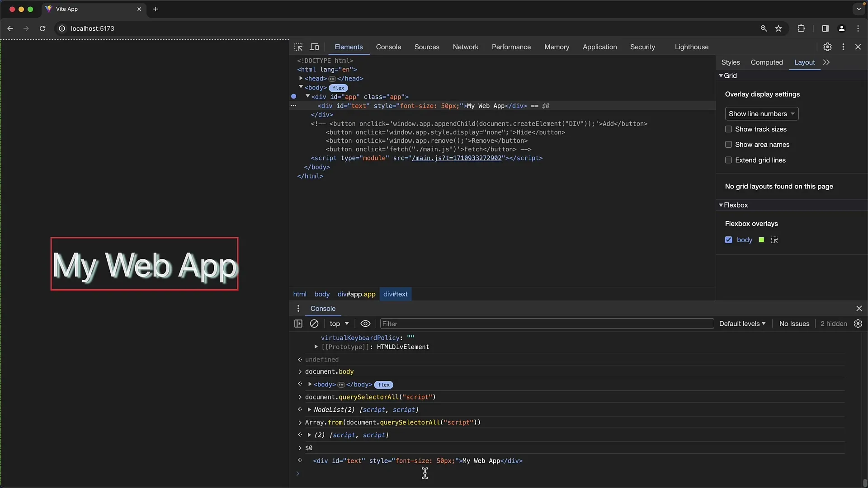Toggle the device toolbar icon
This screenshot has height=488, width=868.
coord(314,47)
